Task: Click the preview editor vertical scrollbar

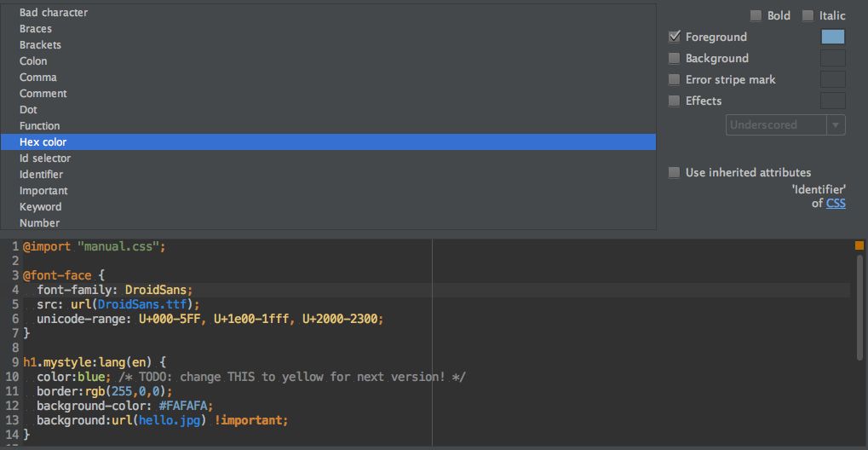Action: tap(859, 308)
